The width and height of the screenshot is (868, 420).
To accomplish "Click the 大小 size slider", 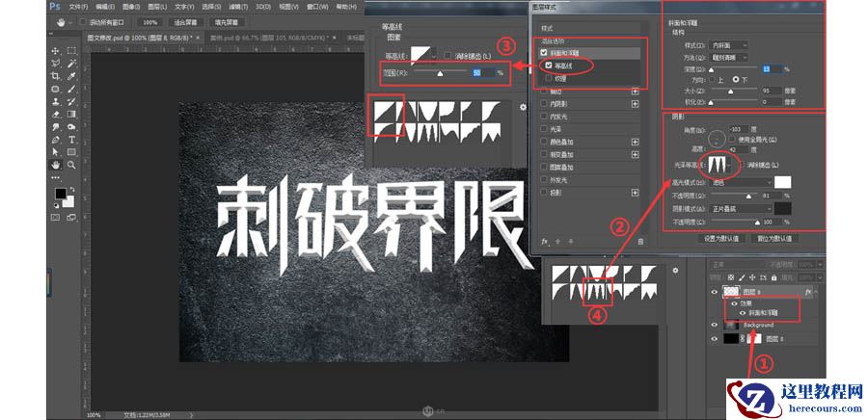I will click(735, 91).
